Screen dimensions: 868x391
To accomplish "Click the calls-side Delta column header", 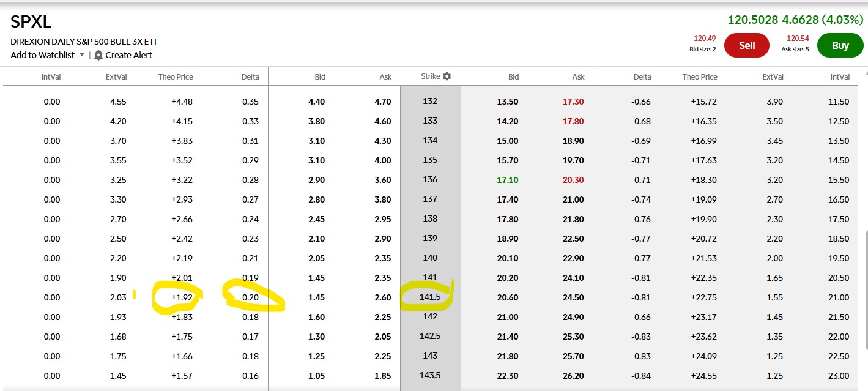I will (x=250, y=77).
